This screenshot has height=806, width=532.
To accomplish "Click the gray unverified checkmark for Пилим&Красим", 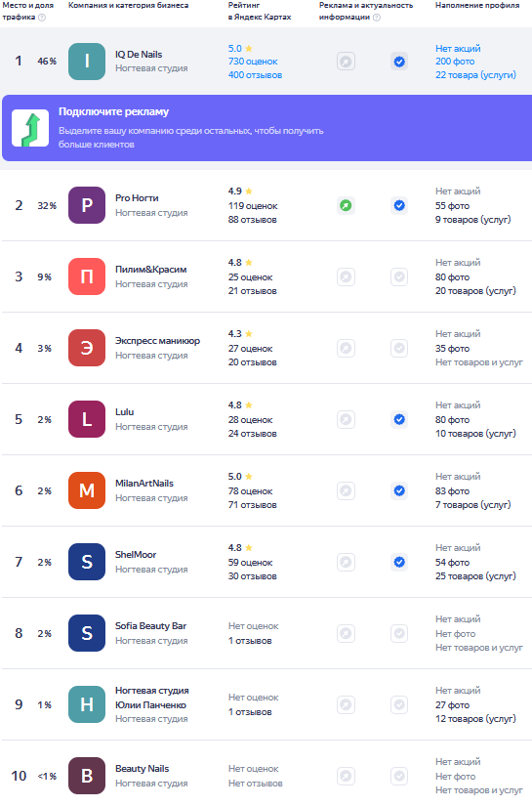I will click(399, 276).
